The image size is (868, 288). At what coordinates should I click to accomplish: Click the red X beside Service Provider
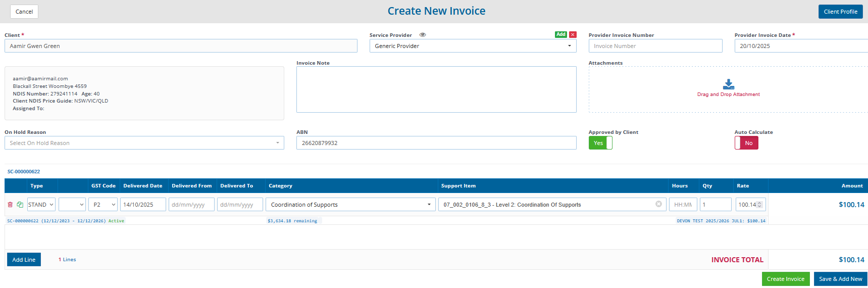pos(573,35)
